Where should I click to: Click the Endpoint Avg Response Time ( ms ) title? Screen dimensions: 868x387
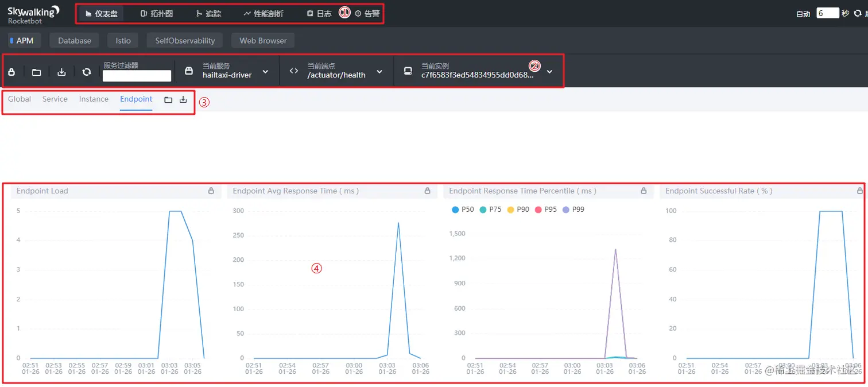[296, 191]
